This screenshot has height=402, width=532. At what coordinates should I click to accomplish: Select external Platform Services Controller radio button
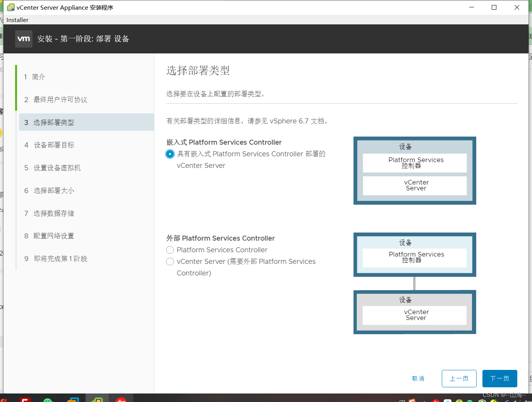point(170,250)
